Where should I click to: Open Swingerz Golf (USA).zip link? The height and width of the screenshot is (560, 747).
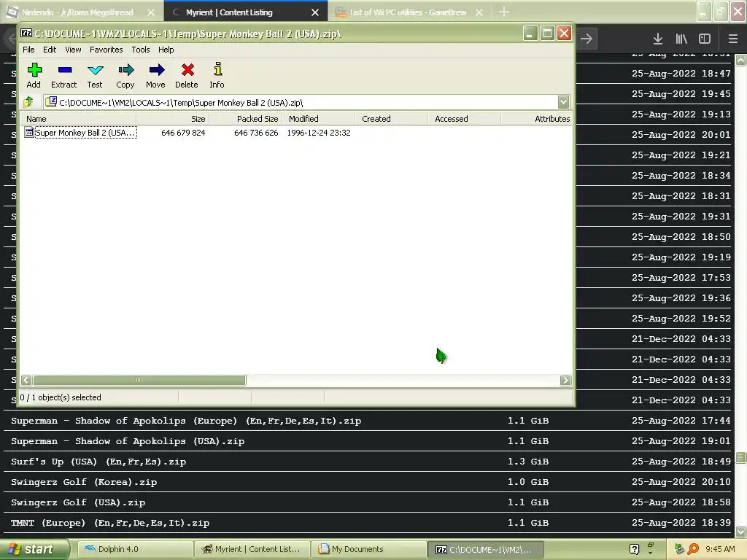click(x=78, y=503)
